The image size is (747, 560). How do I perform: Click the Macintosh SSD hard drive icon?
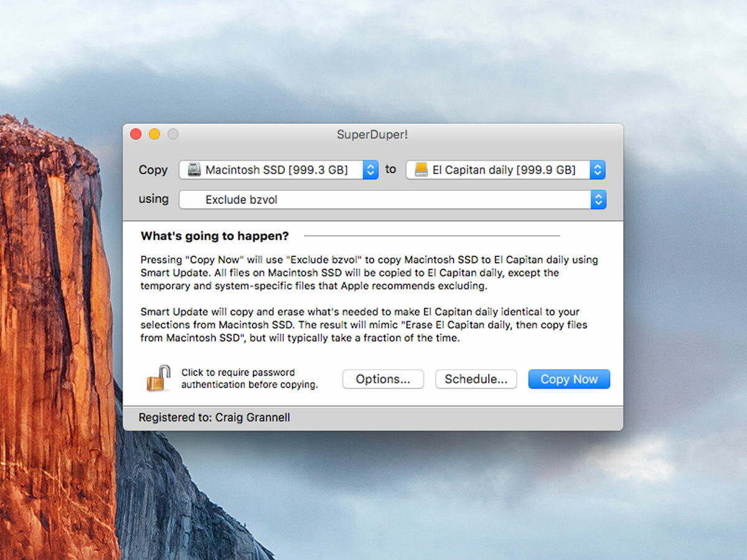click(195, 170)
